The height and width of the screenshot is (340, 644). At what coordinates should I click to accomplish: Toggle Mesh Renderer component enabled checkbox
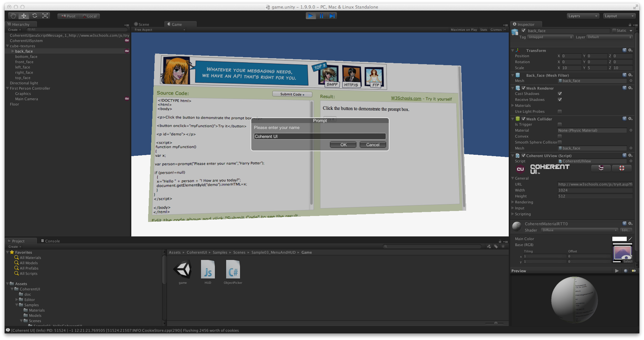tap(523, 88)
